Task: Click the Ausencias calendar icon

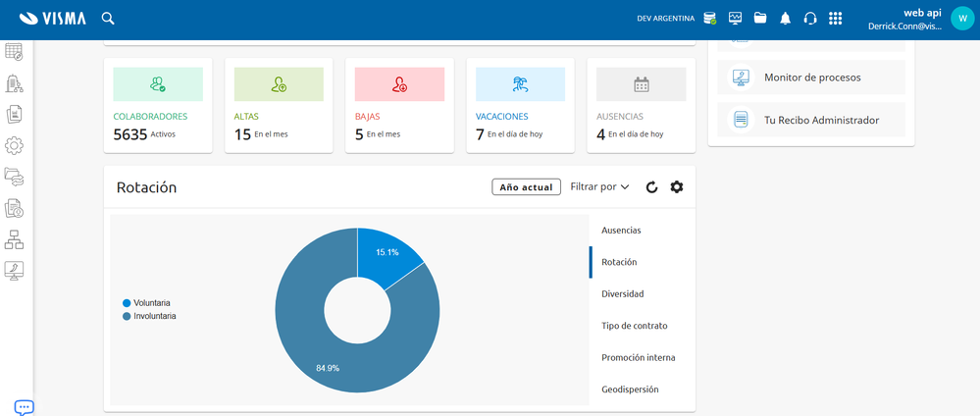Action: (x=642, y=84)
